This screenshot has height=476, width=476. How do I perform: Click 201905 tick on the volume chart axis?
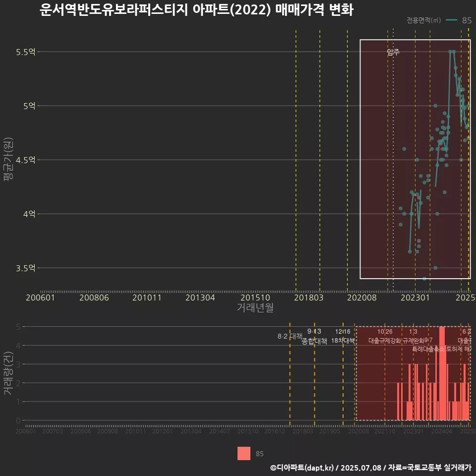pyautogui.click(x=330, y=431)
